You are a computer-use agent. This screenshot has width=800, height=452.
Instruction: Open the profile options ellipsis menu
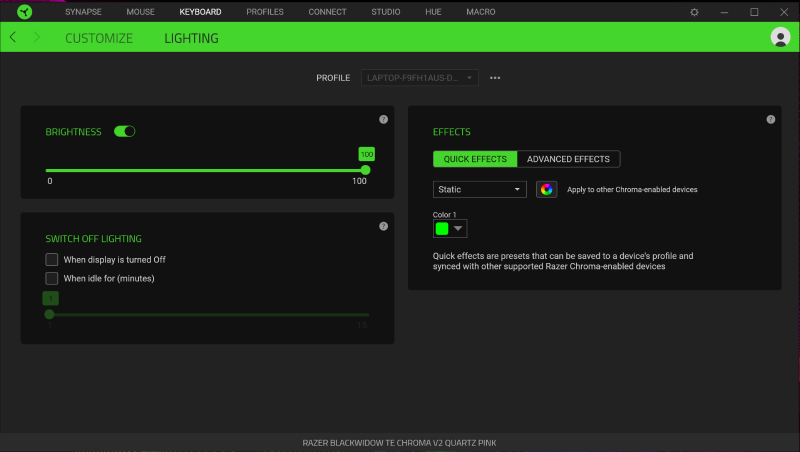click(495, 78)
